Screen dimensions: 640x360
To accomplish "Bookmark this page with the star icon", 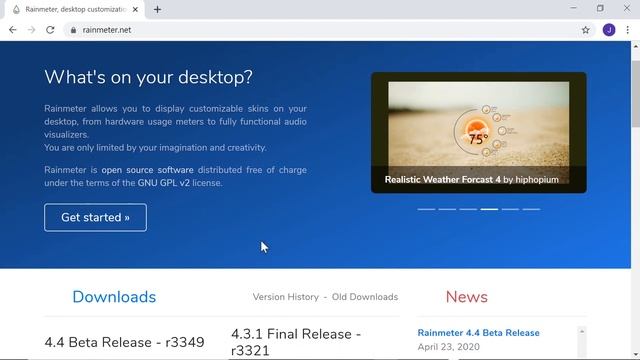I will (586, 30).
